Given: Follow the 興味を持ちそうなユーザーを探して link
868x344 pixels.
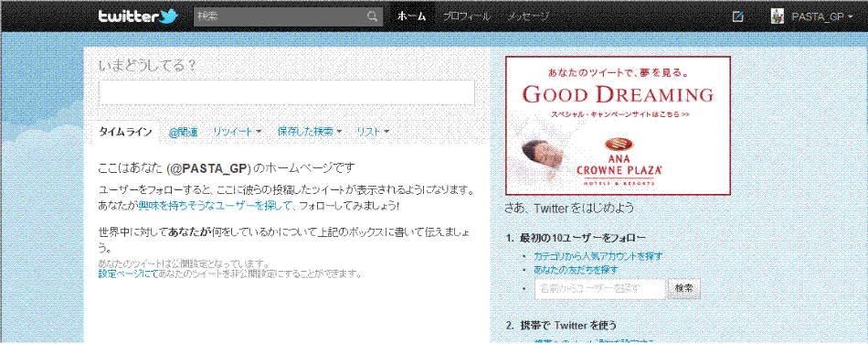Looking at the screenshot, I should (215, 206).
